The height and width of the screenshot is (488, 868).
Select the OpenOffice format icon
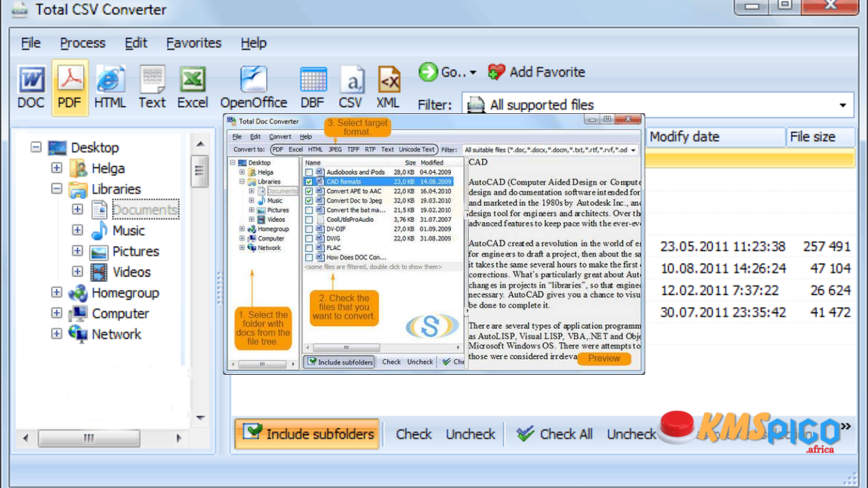(254, 87)
